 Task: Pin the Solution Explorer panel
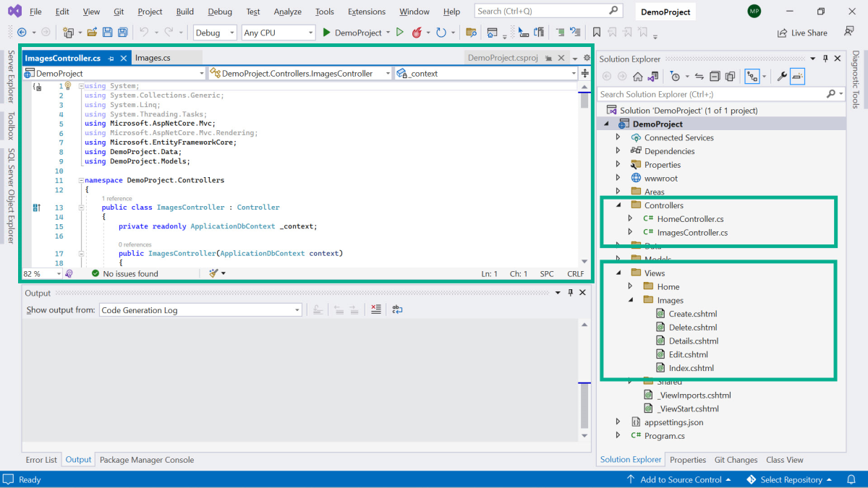coord(825,59)
